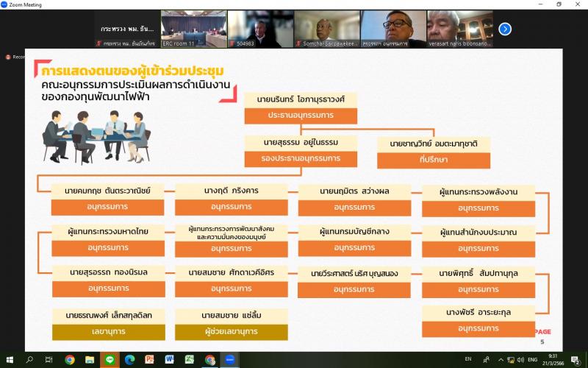Viewport: 588px width, 368px height.
Task: Switch to PowerPoint in taskbar
Action: coord(150,360)
